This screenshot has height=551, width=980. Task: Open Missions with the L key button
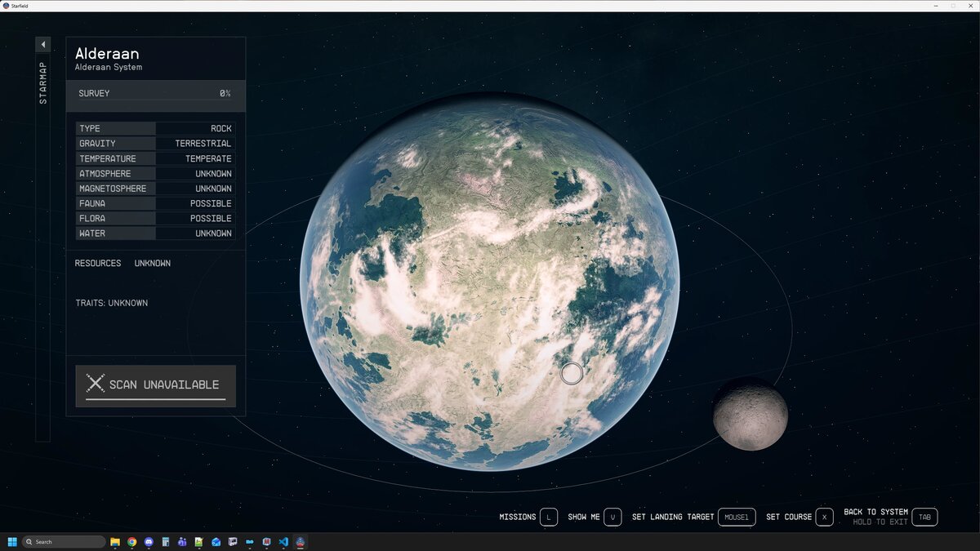549,517
